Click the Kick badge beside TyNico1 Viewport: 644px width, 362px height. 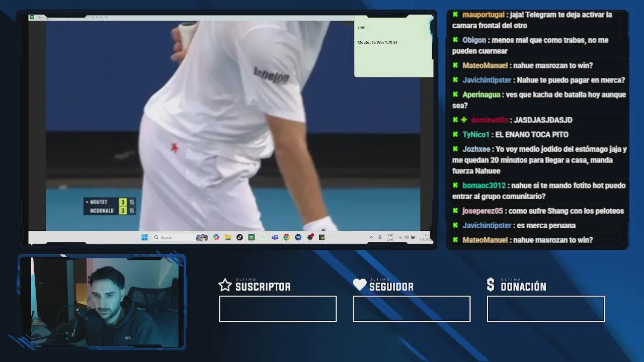click(x=455, y=134)
